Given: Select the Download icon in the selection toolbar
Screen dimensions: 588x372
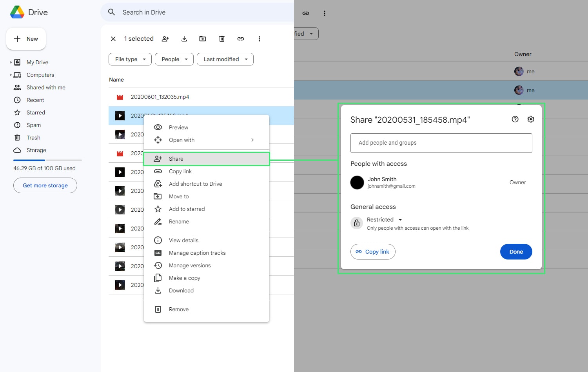Looking at the screenshot, I should [184, 38].
